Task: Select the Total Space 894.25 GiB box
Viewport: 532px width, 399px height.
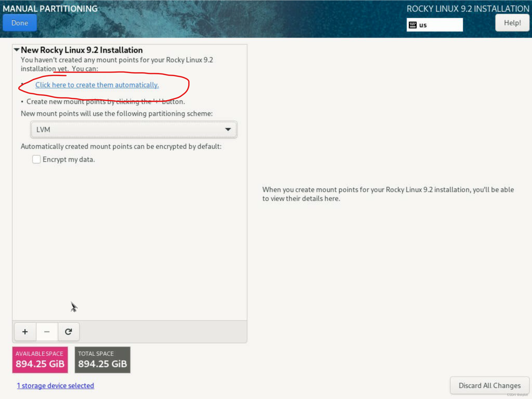Action: coord(103,360)
